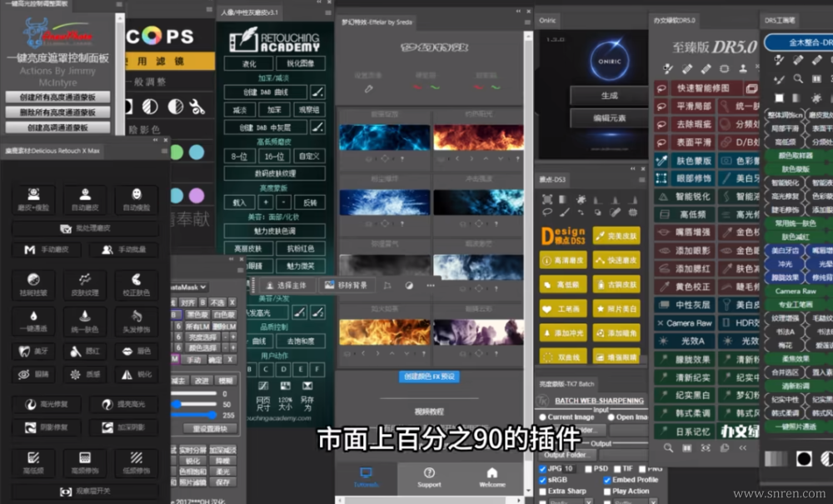Viewport: 833px width, 504px height.
Task: Click the 生成 button in Oniric panel
Action: point(609,96)
